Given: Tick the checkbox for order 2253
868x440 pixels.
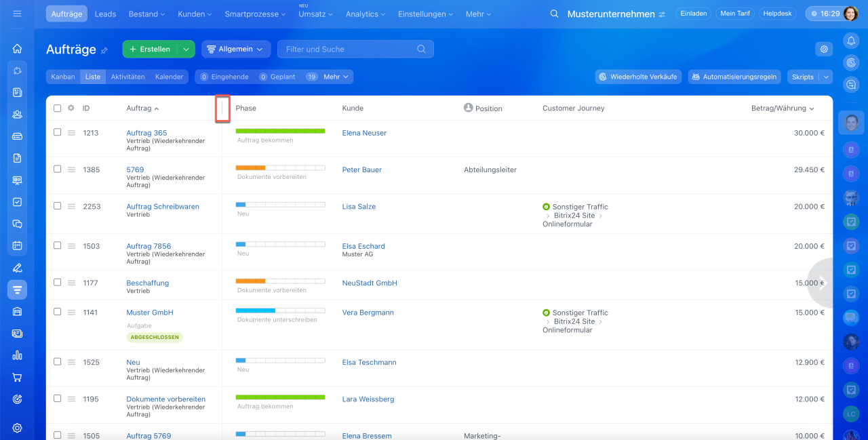Looking at the screenshot, I should [x=58, y=206].
